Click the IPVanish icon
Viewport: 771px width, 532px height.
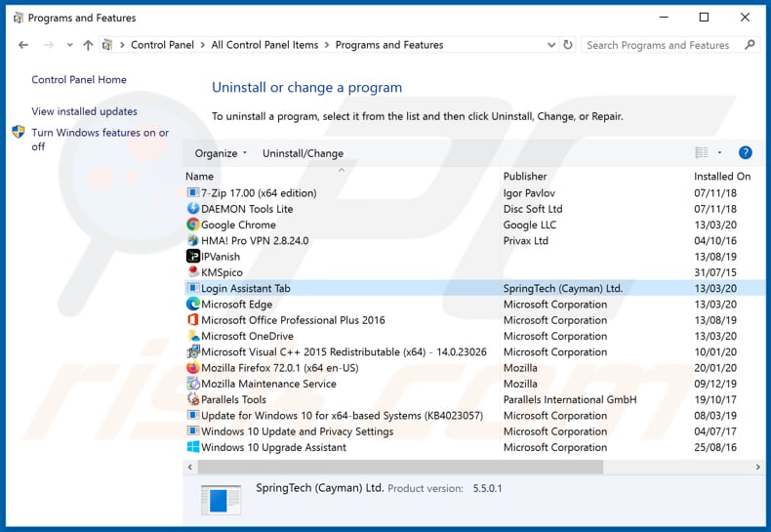coord(193,256)
